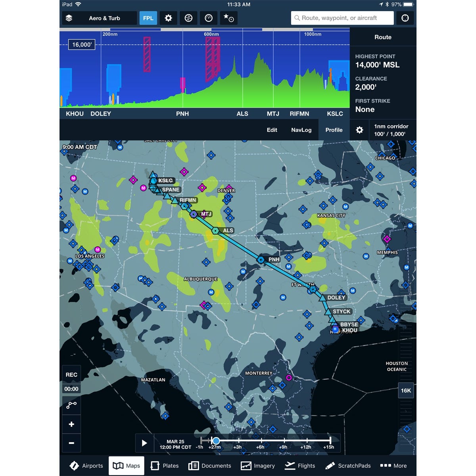Start recording with the REC button
The image size is (476, 476).
[x=71, y=374]
